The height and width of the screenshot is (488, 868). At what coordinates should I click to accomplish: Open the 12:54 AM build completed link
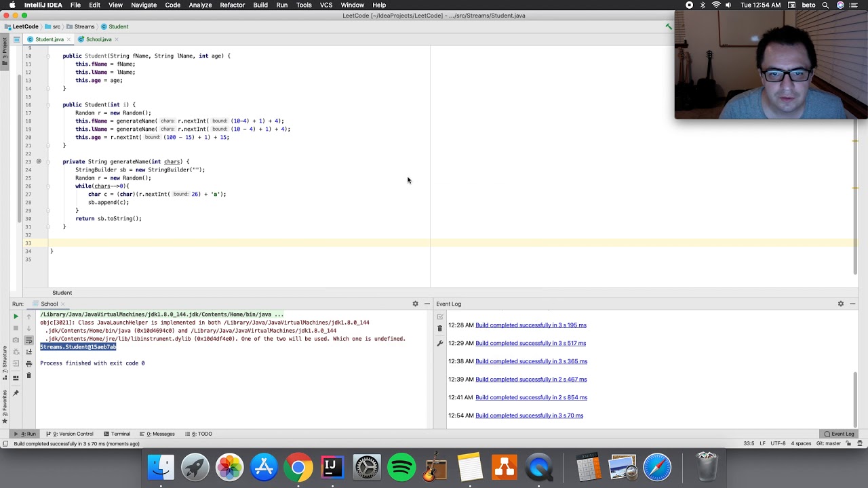530,416
